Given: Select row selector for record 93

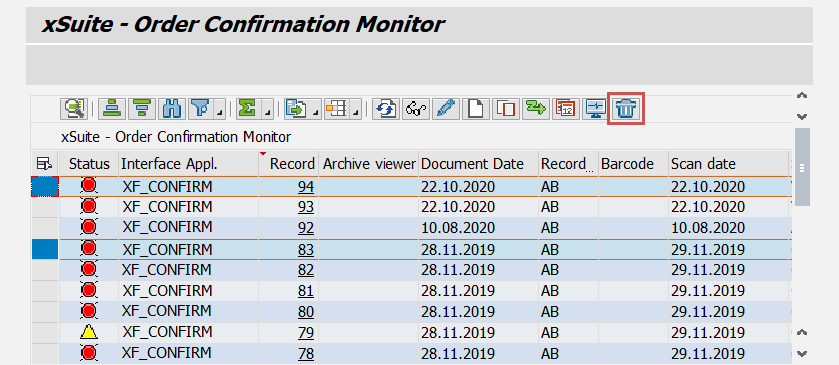Looking at the screenshot, I should pyautogui.click(x=45, y=207).
